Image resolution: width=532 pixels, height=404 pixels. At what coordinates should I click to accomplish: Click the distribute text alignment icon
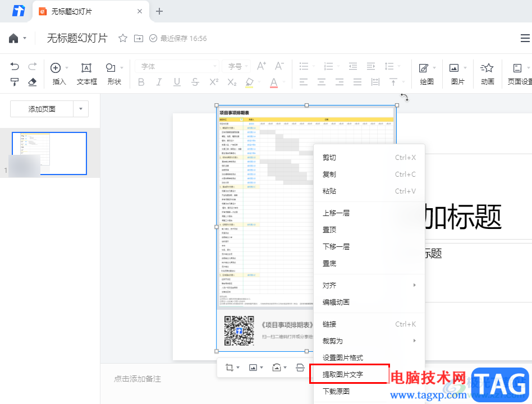pos(375,82)
